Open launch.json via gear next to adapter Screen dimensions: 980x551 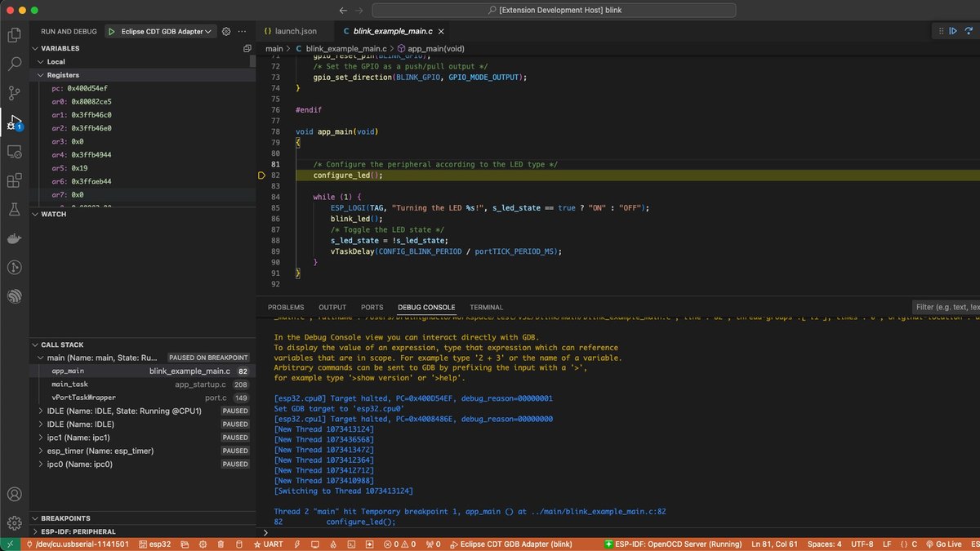coord(226,31)
